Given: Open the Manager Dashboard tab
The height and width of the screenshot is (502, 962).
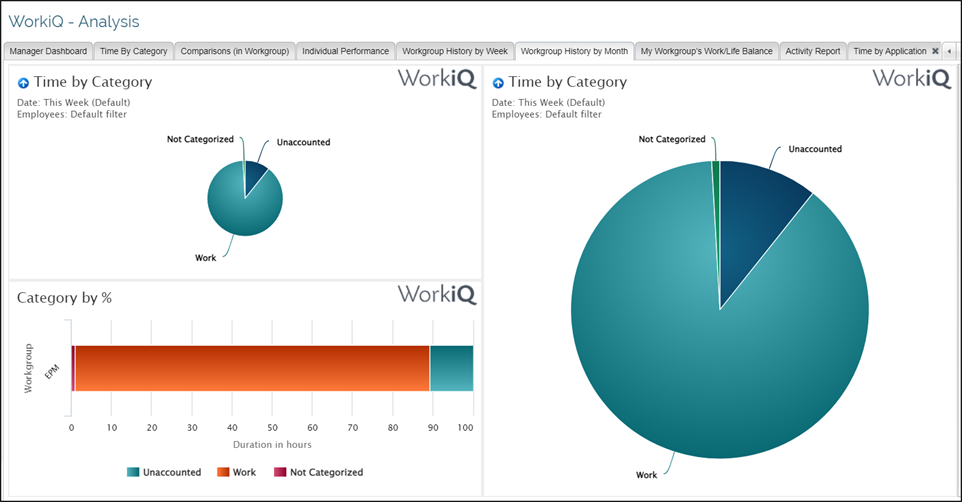Looking at the screenshot, I should click(x=49, y=51).
